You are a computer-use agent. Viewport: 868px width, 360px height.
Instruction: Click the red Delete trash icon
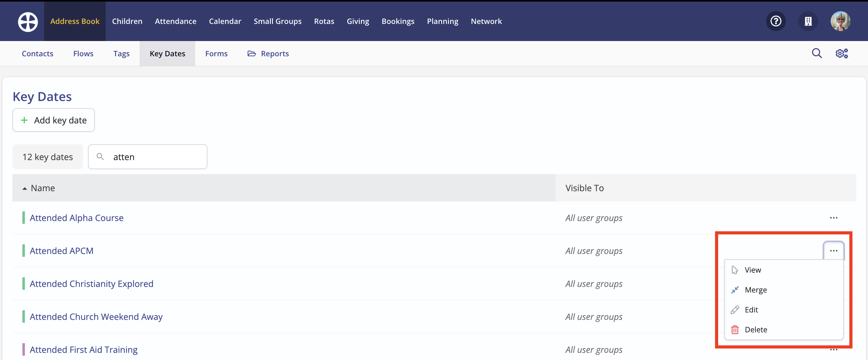(735, 330)
